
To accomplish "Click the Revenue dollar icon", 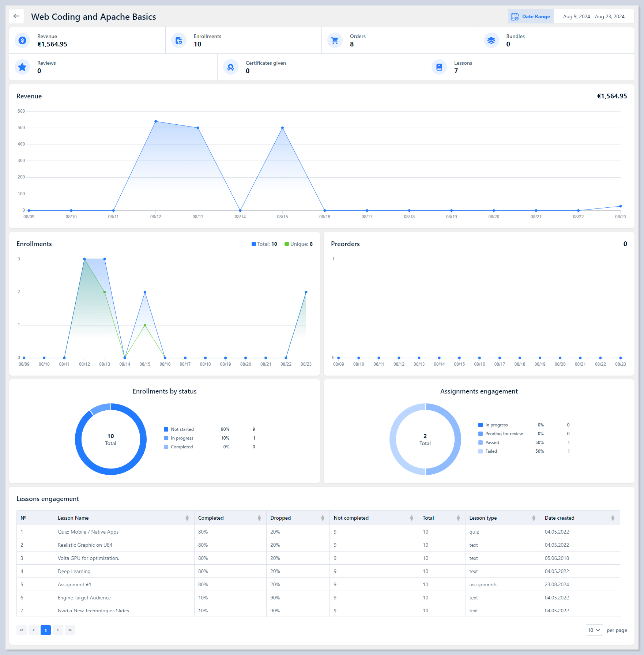I will (22, 40).
